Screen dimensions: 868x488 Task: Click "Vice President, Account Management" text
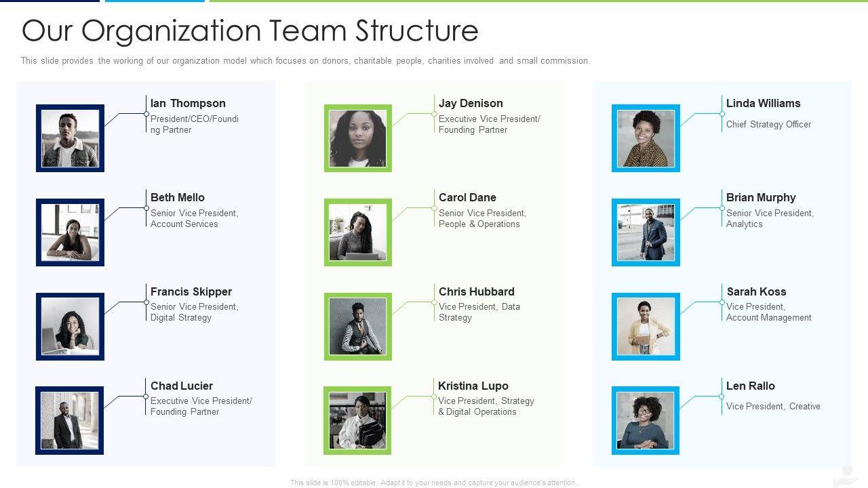769,312
